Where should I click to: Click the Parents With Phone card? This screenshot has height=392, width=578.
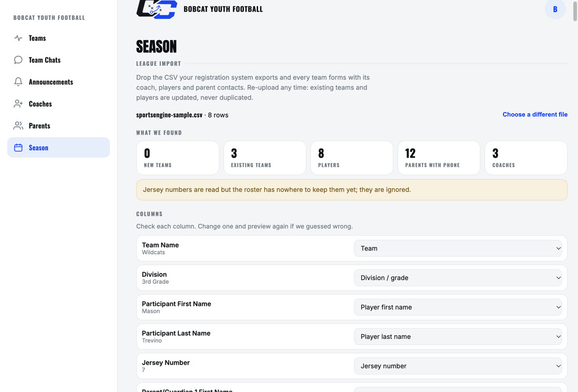439,158
